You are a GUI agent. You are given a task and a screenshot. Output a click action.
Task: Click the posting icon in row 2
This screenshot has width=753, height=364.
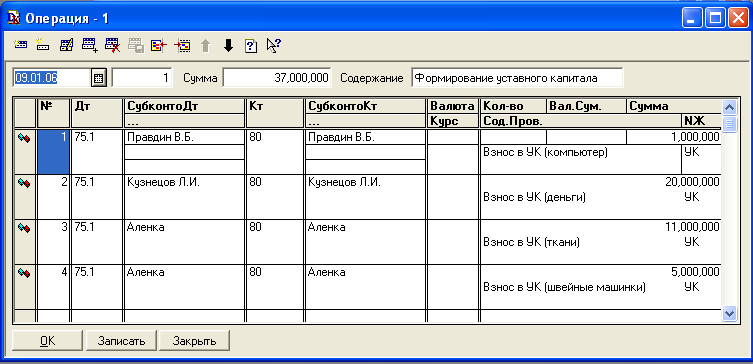pos(24,183)
